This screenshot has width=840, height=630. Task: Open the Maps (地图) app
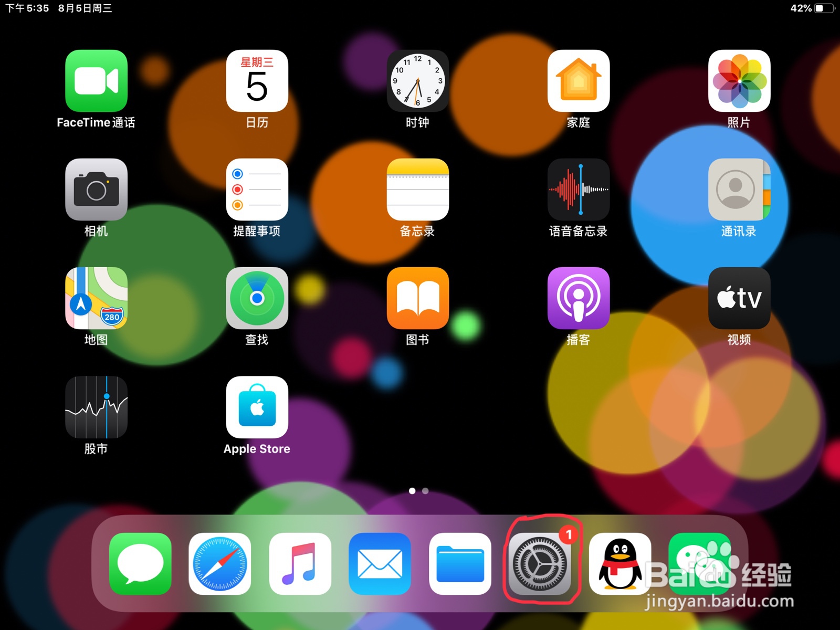click(96, 298)
